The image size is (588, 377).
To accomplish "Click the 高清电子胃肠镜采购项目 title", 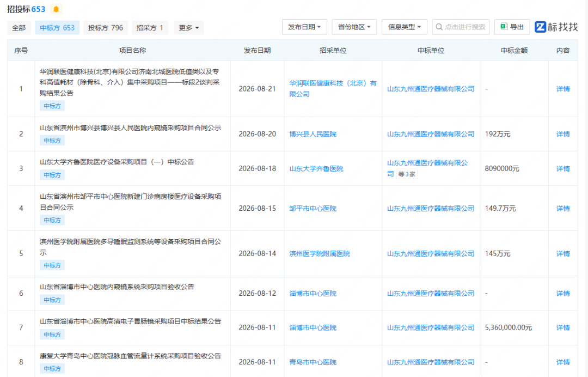I will pyautogui.click(x=131, y=321).
